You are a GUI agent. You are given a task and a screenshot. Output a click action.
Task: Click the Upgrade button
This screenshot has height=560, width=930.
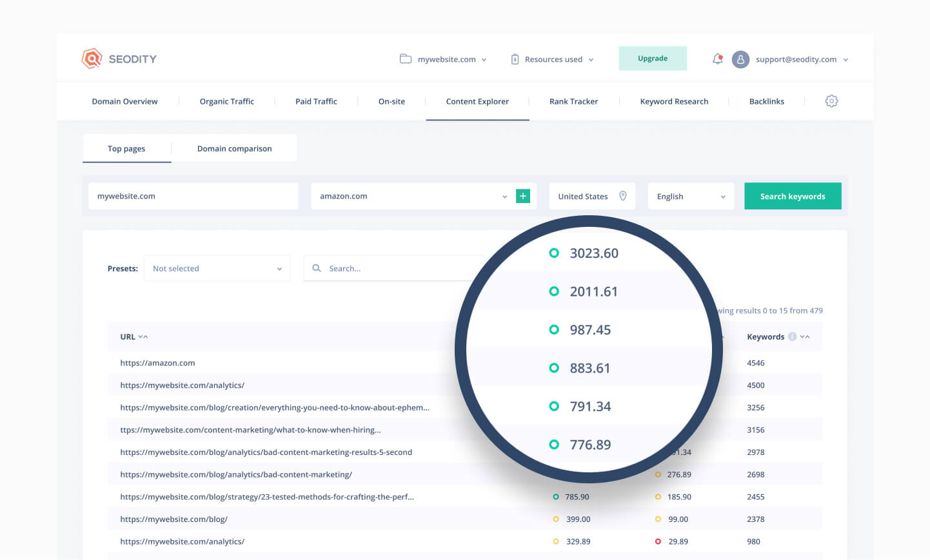652,59
